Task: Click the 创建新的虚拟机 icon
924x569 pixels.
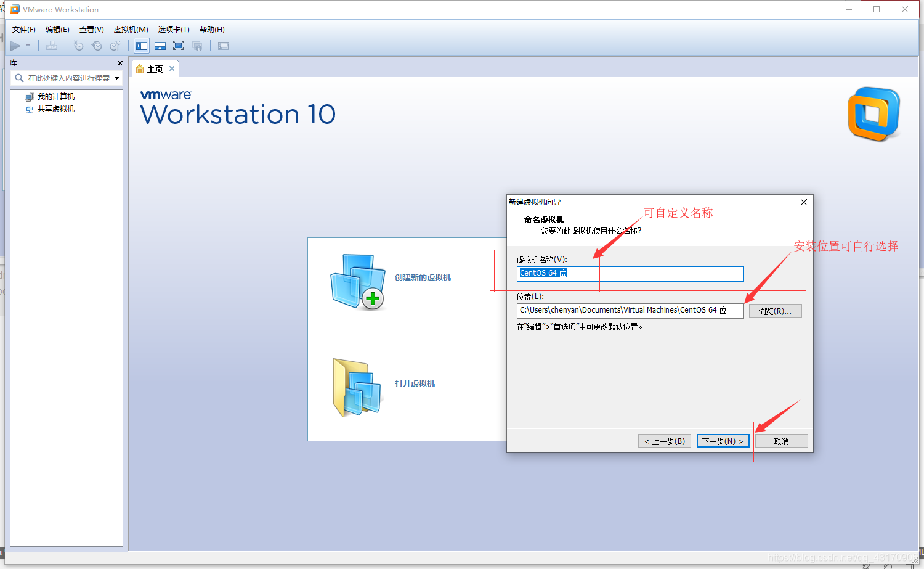Action: (357, 281)
